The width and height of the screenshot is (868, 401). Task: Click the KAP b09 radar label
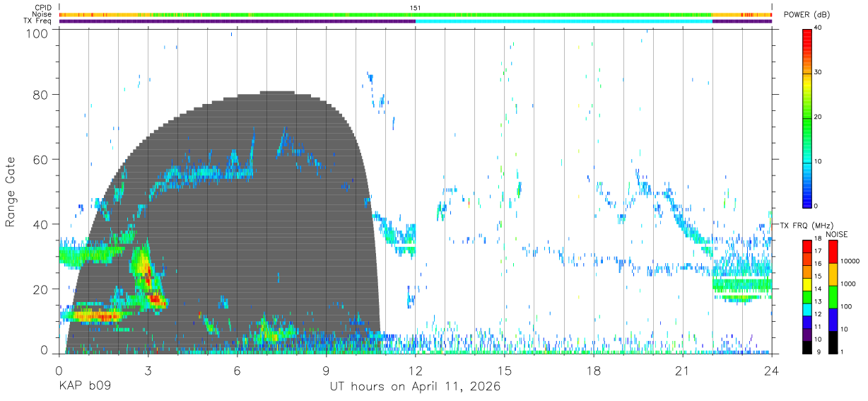pos(84,386)
